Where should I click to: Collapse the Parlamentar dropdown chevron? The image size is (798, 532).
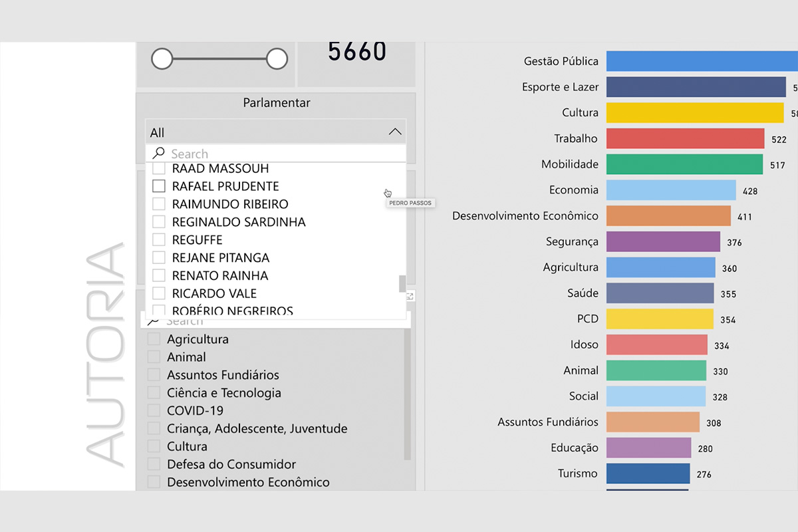(395, 132)
